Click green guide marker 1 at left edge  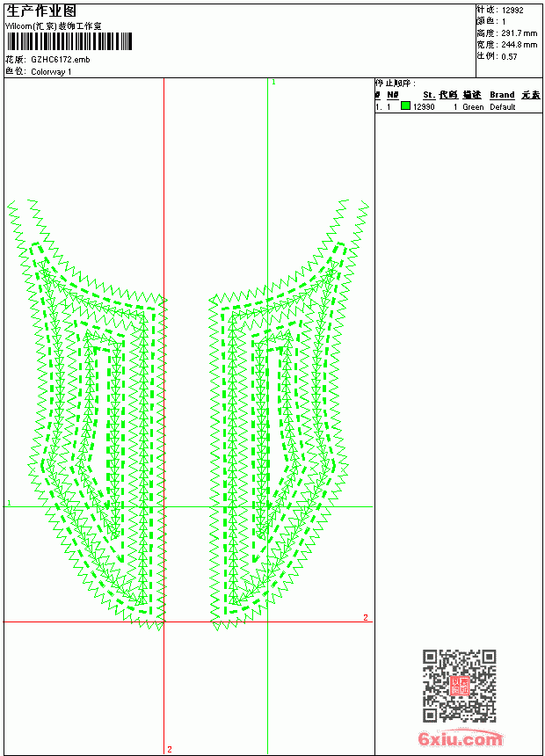click(9, 503)
